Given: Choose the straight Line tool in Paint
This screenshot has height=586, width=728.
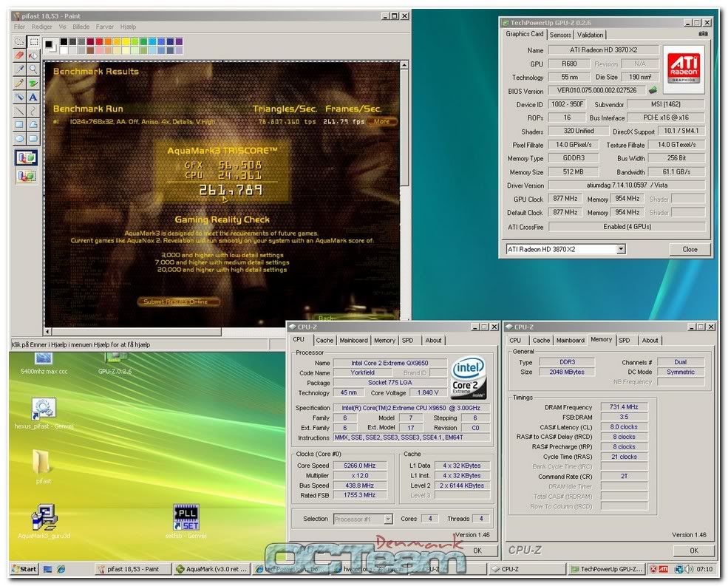Looking at the screenshot, I should click(19, 111).
